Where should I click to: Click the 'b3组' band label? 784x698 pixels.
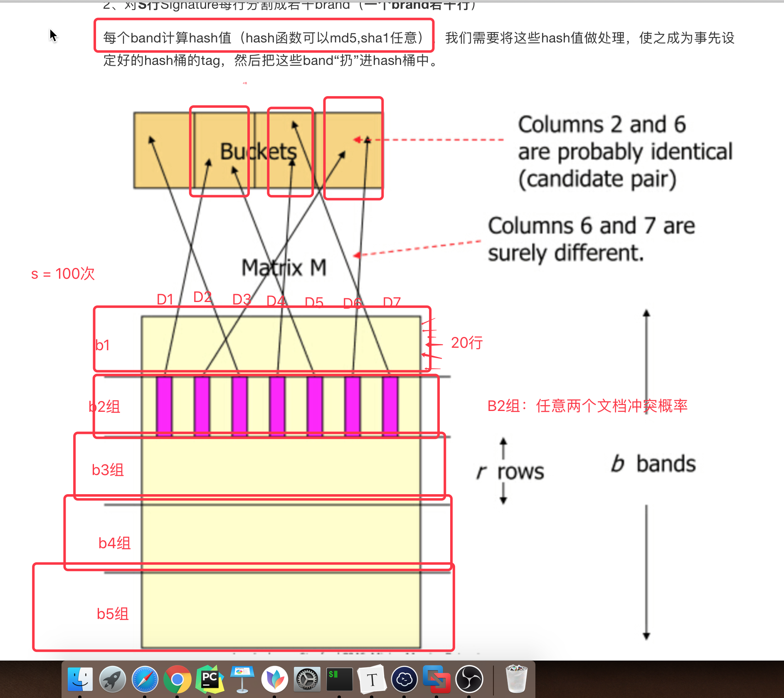(x=108, y=470)
